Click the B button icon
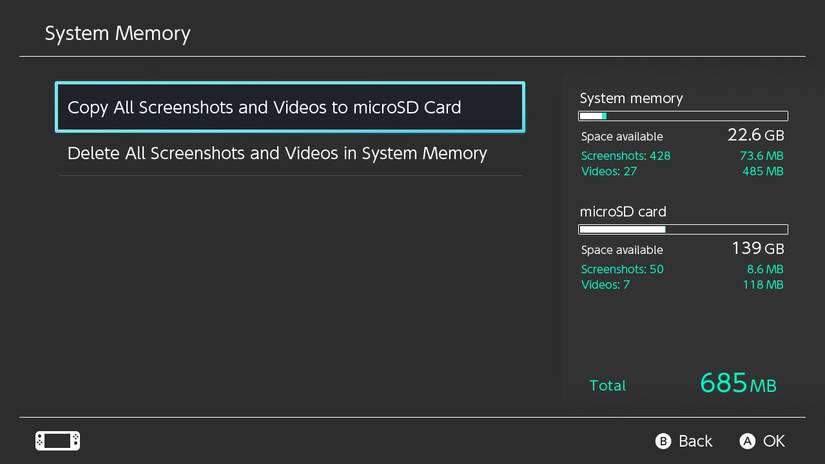The height and width of the screenshot is (464, 825). click(663, 441)
